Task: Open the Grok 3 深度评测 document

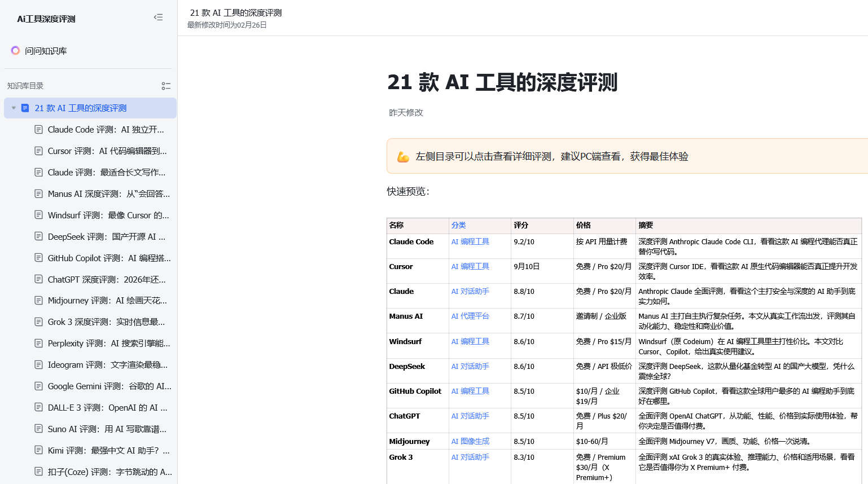Action: (106, 322)
